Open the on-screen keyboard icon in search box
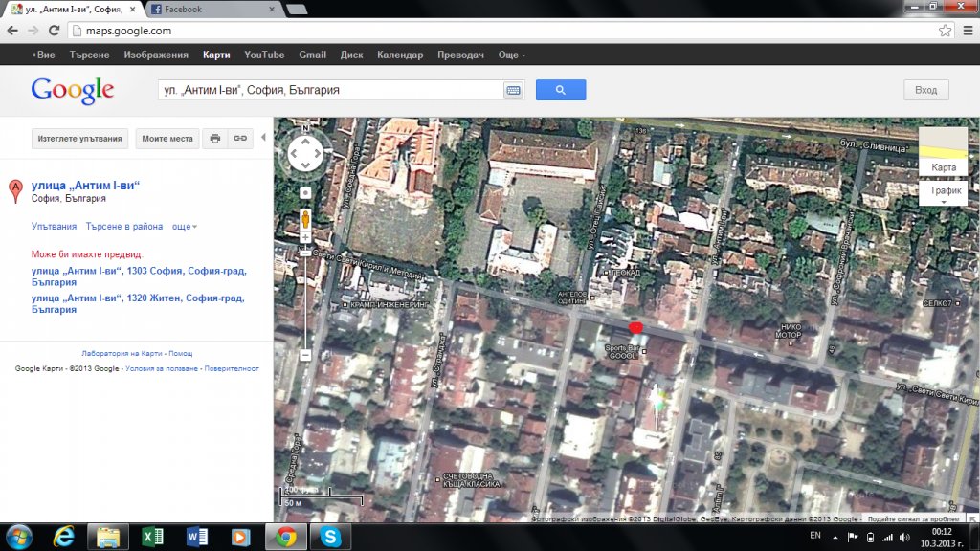 click(x=513, y=90)
